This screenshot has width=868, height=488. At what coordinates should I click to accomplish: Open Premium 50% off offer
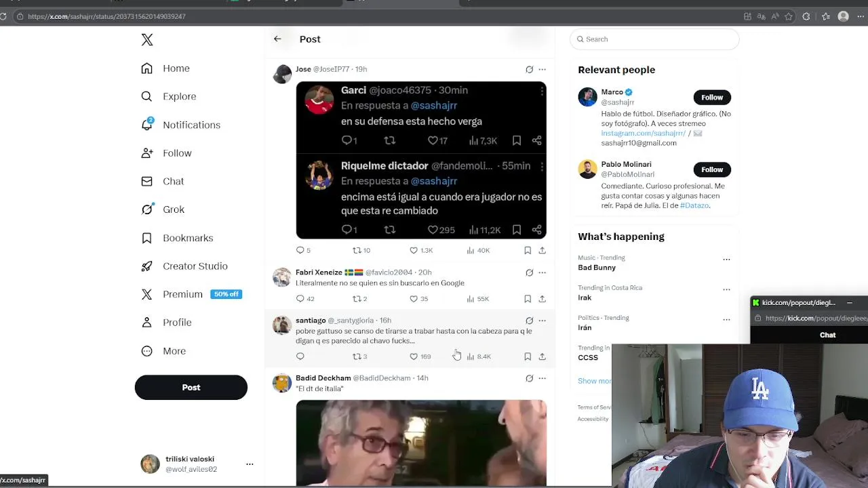point(191,294)
